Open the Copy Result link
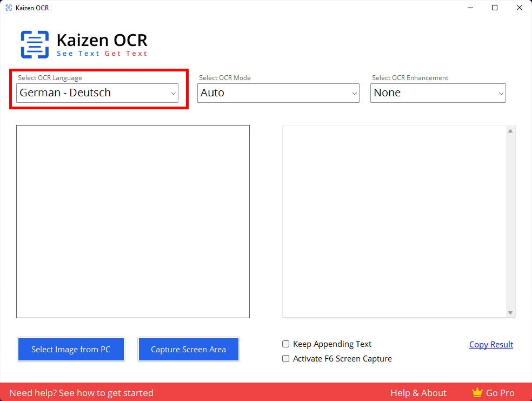This screenshot has height=401, width=532. pos(491,344)
